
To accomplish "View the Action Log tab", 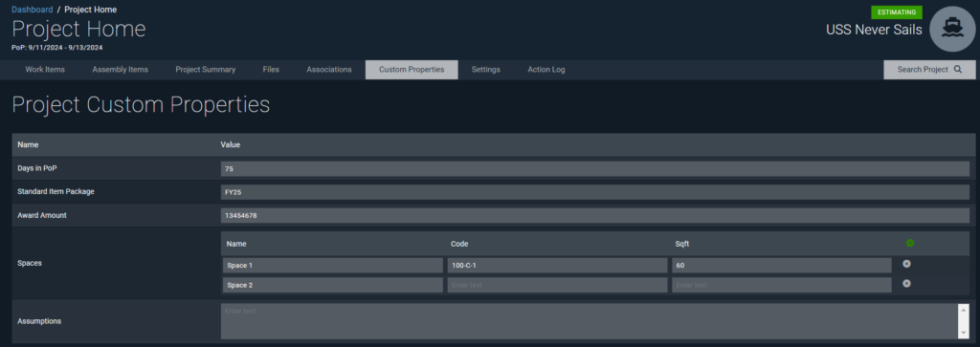I will click(x=546, y=70).
